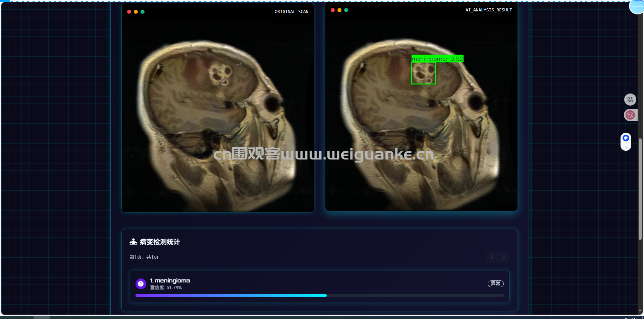
Task: Go to previous page of detection results
Action: [492, 257]
